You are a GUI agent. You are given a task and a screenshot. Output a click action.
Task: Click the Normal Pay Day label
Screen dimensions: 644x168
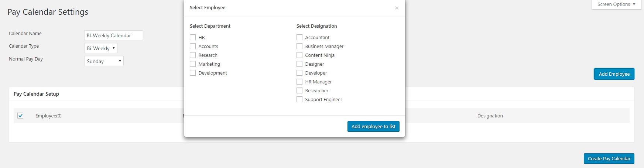point(26,59)
